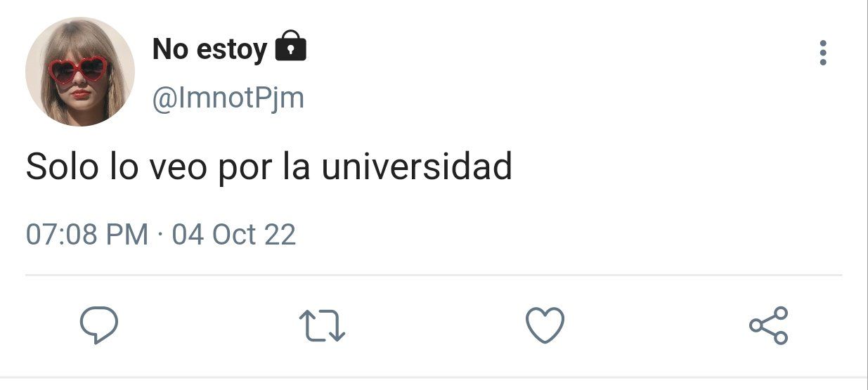Click the red lips in the avatar photo
The image size is (868, 390).
point(81,94)
